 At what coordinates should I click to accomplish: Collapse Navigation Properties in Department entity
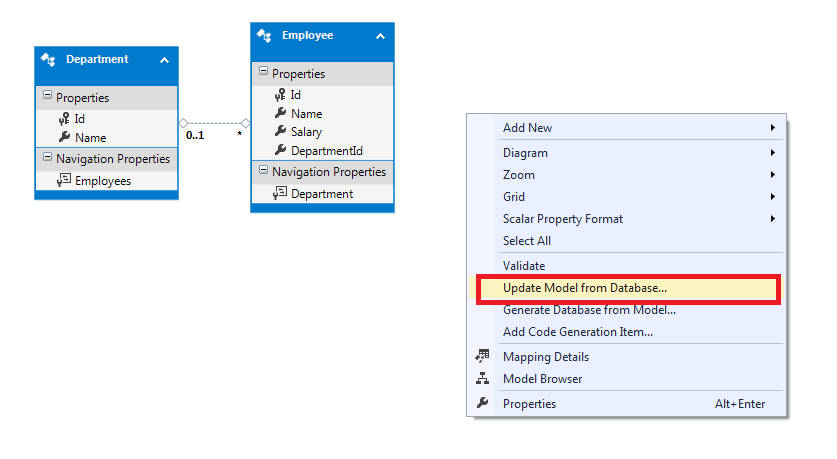point(48,156)
